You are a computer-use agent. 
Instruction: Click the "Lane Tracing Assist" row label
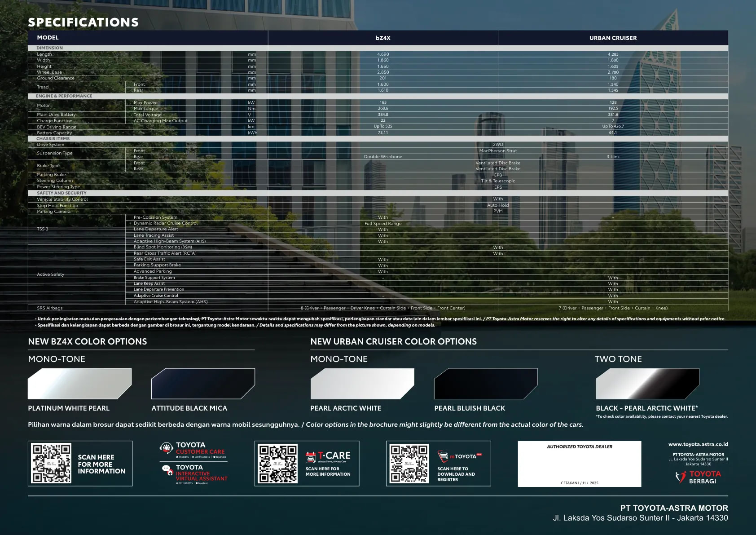click(x=154, y=235)
